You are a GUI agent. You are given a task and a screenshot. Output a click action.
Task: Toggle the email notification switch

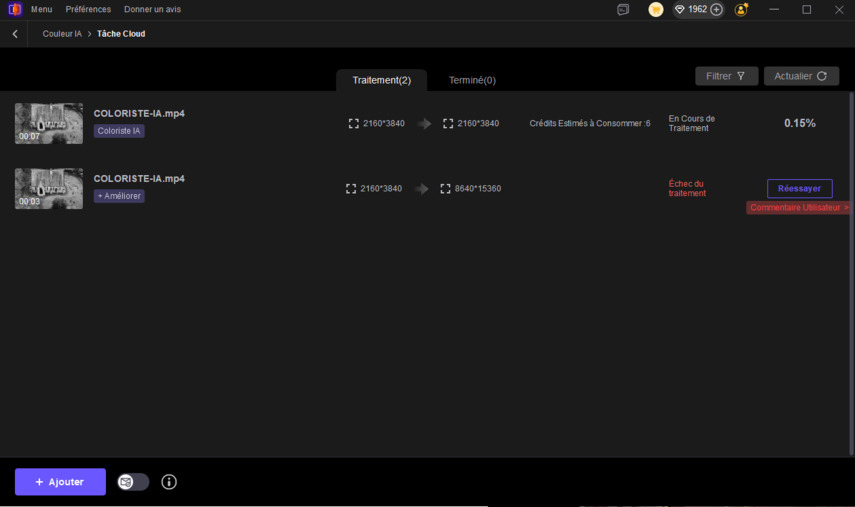pyautogui.click(x=133, y=482)
